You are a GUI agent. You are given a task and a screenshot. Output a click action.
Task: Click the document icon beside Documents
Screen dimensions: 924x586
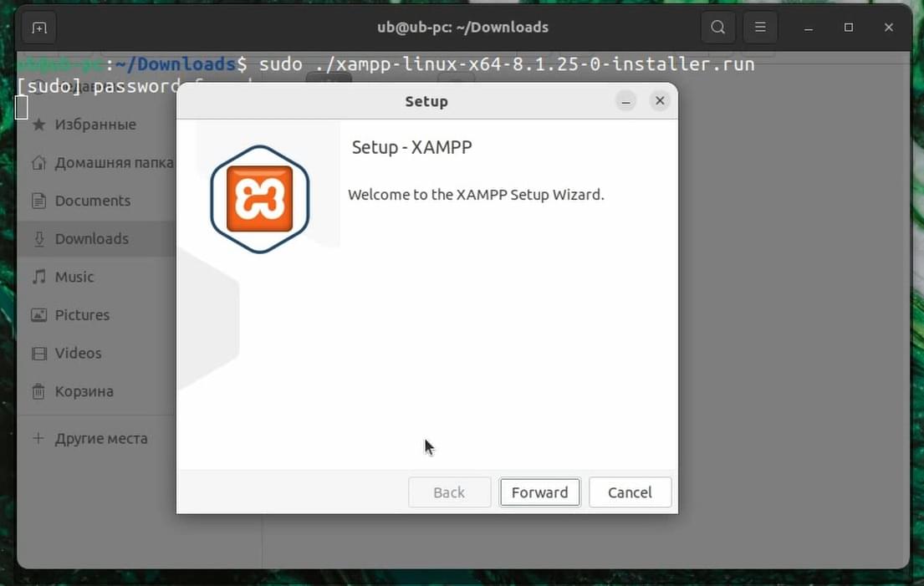tap(39, 201)
